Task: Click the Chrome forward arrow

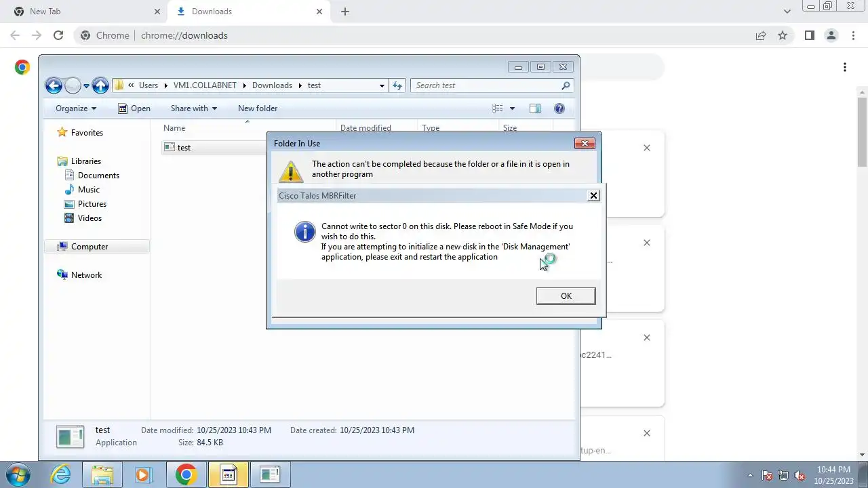Action: 37,35
